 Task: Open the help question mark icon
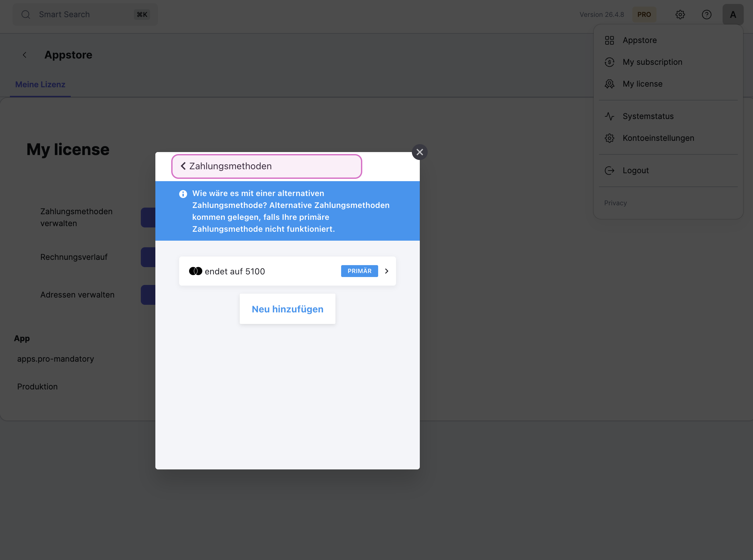tap(707, 15)
